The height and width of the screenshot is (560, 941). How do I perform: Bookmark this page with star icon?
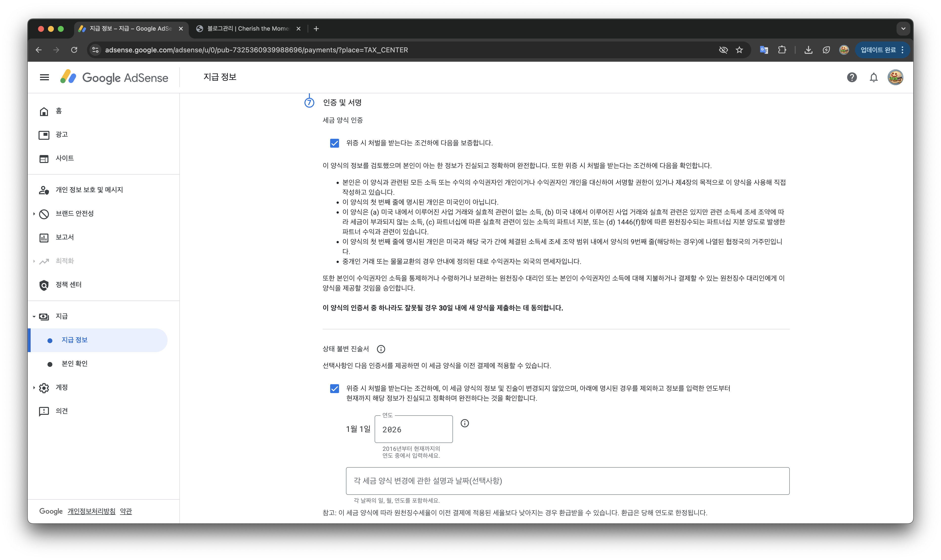coord(739,50)
